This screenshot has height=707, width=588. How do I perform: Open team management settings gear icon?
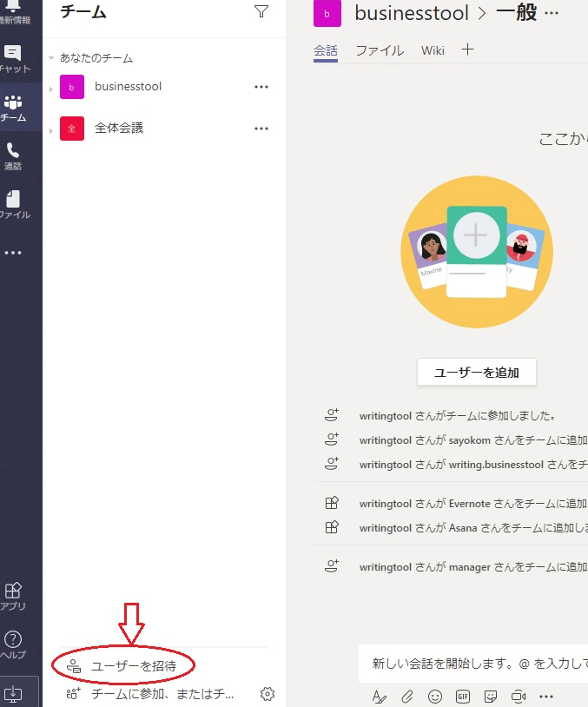pos(268,693)
